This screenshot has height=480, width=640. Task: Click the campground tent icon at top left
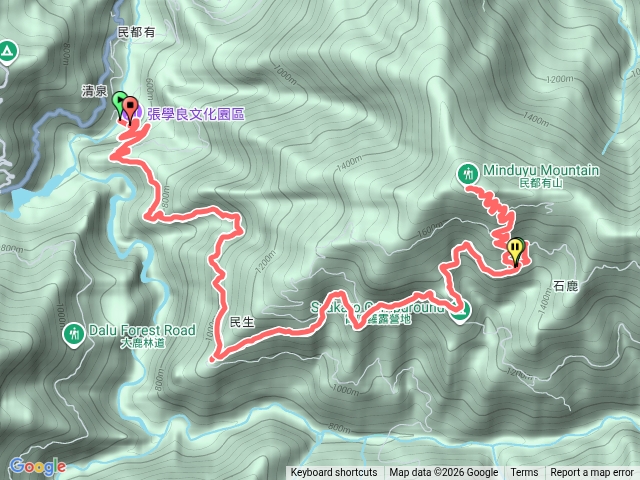point(7,51)
